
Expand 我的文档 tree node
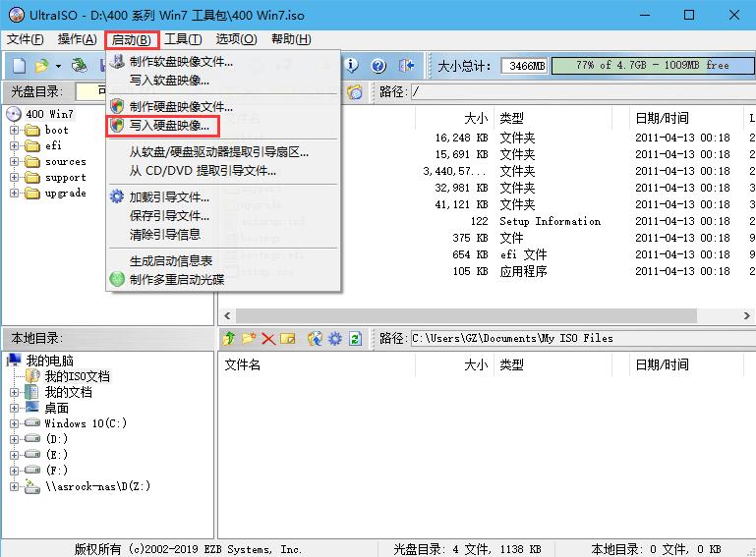point(14,392)
